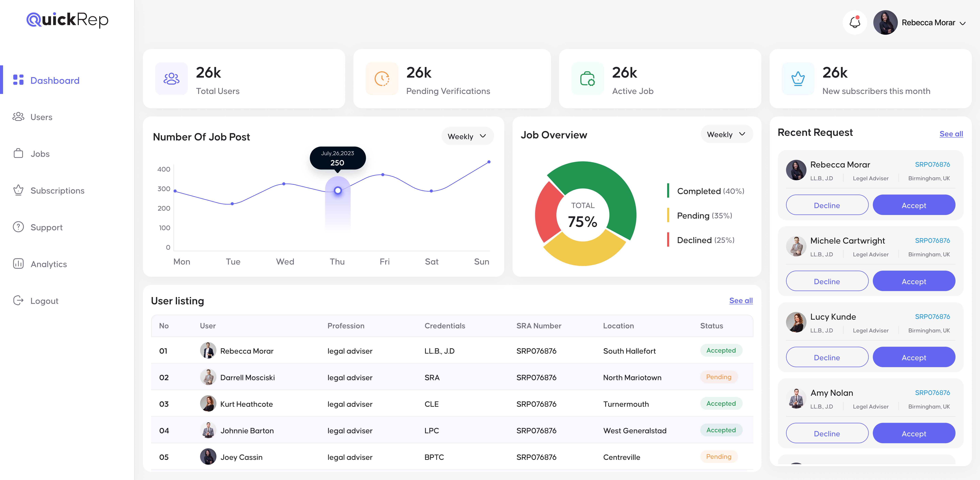The height and width of the screenshot is (480, 980).
Task: Click the Logout exit icon in sidebar
Action: click(18, 301)
